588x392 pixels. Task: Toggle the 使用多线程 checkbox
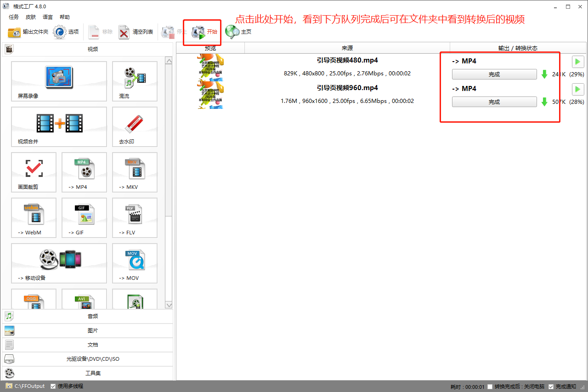(53, 386)
